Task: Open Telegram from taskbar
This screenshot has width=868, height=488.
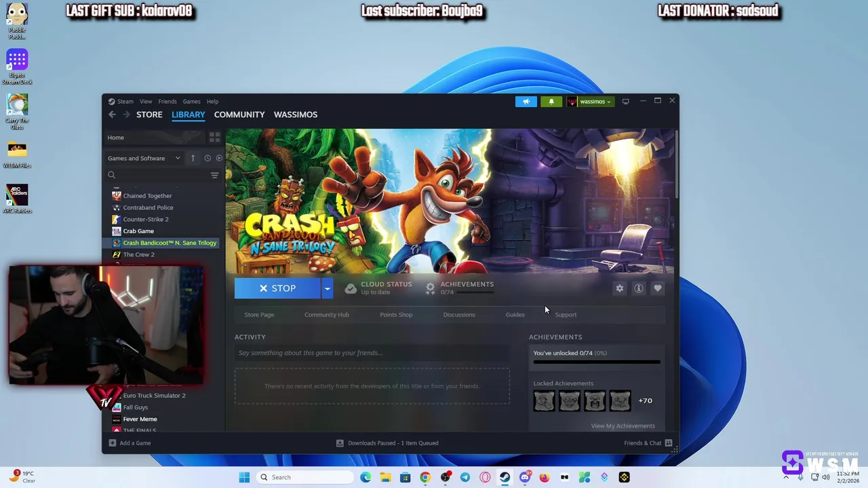Action: click(x=465, y=477)
